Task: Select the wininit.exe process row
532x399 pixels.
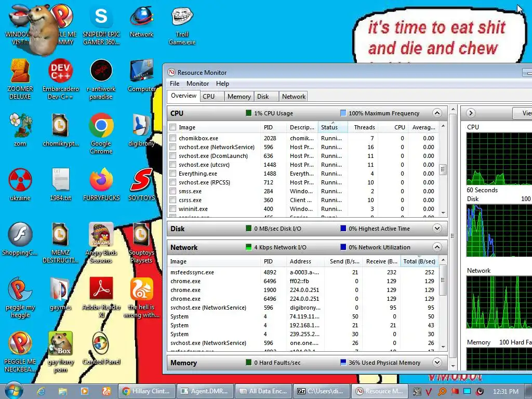Action: 303,209
